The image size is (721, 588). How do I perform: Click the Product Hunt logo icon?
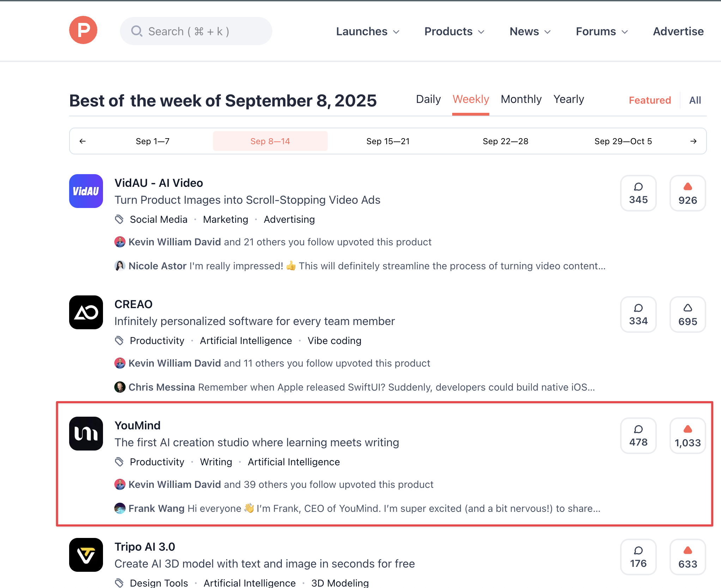coord(83,30)
